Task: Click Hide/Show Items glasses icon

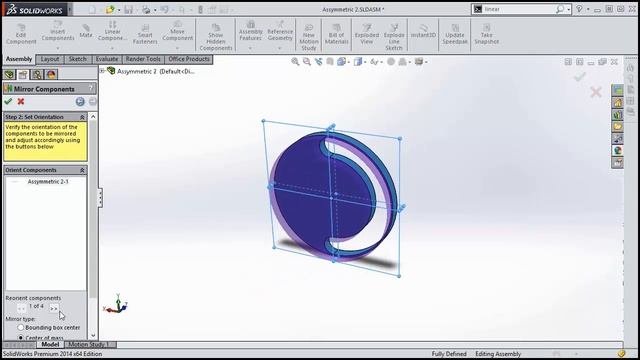Action: (374, 62)
